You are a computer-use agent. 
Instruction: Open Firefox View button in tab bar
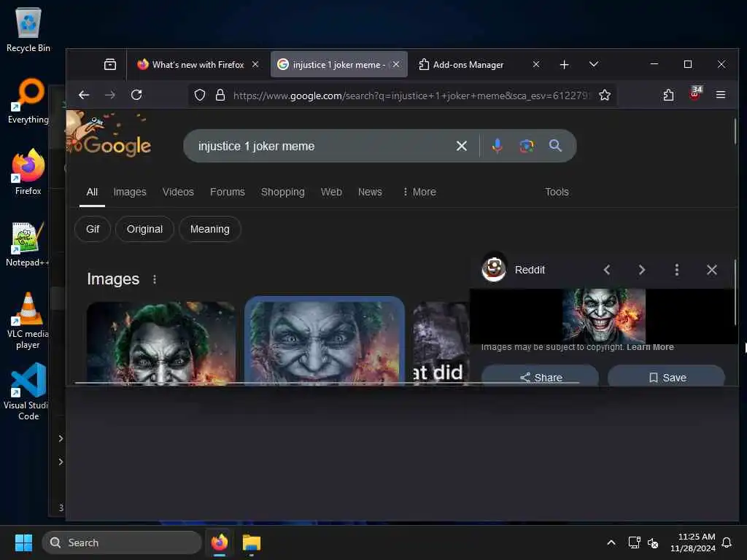pyautogui.click(x=110, y=64)
